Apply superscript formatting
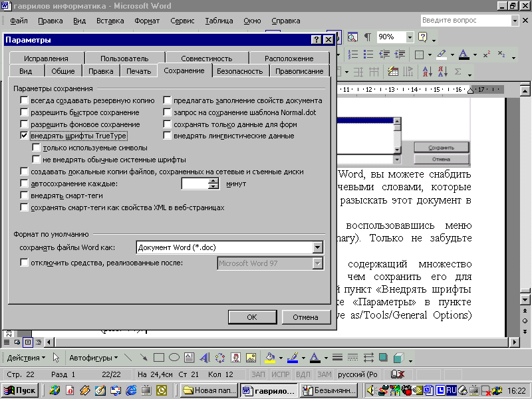Screen dimensions: 532x399 click(x=487, y=55)
